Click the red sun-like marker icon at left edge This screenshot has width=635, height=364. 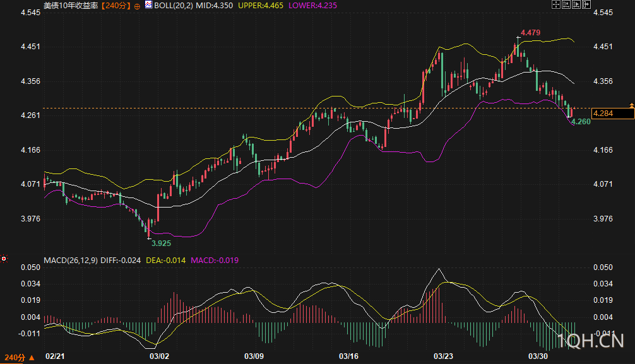[4, 259]
